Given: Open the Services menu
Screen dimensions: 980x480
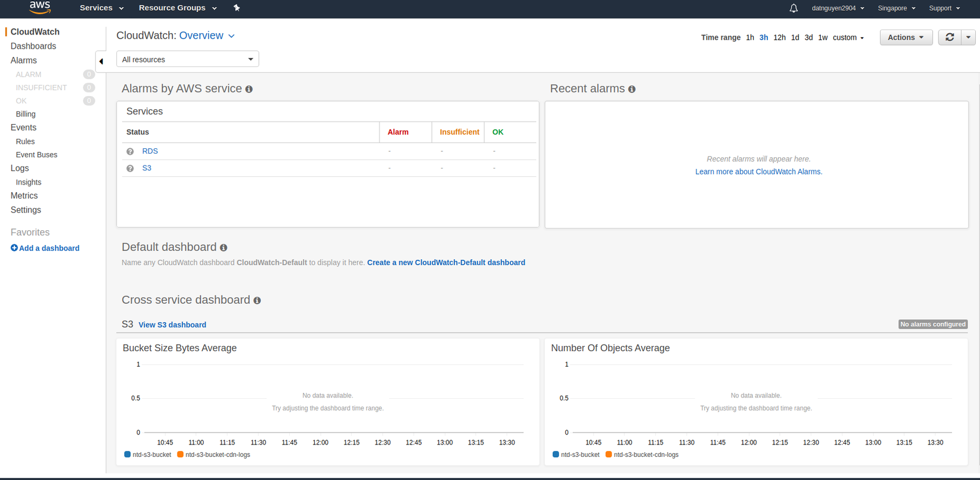Looking at the screenshot, I should pos(102,8).
